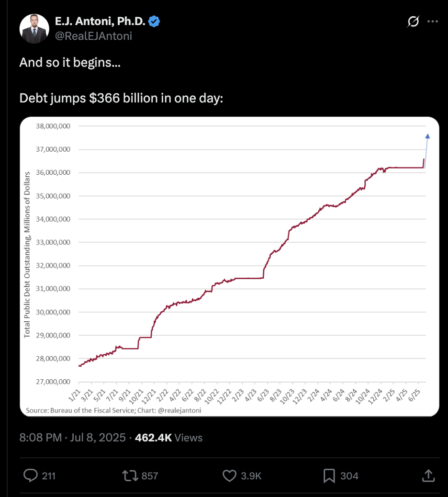Click the blue arrow tip on chart
The height and width of the screenshot is (497, 448).
[427, 136]
